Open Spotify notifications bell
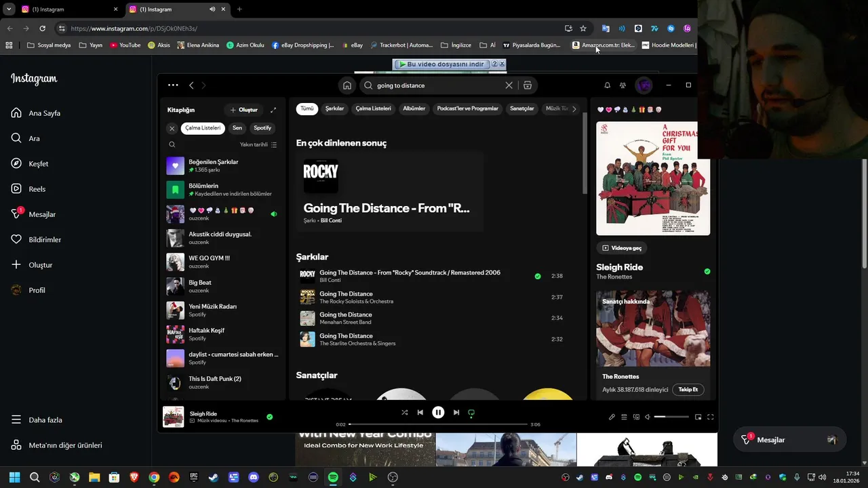The image size is (868, 488). pyautogui.click(x=607, y=85)
